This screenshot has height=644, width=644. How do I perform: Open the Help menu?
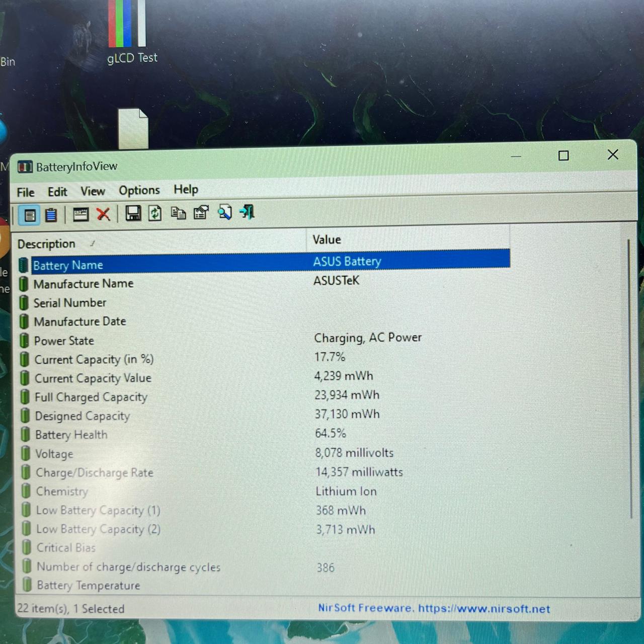pyautogui.click(x=186, y=189)
